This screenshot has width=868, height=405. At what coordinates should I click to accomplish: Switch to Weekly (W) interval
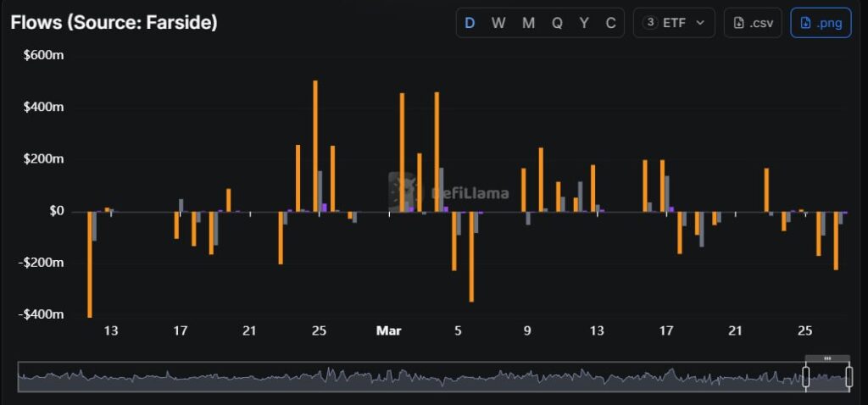point(498,23)
